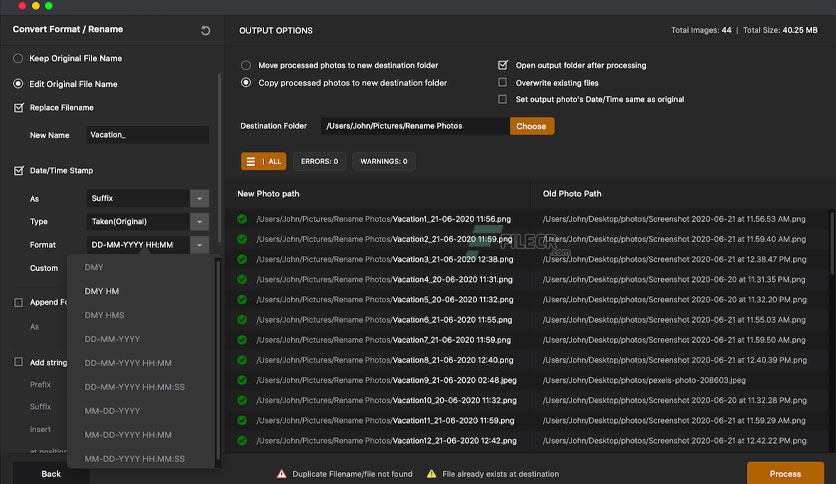Pick DMY HM from format list
This screenshot has width=836, height=484.
pyautogui.click(x=101, y=292)
